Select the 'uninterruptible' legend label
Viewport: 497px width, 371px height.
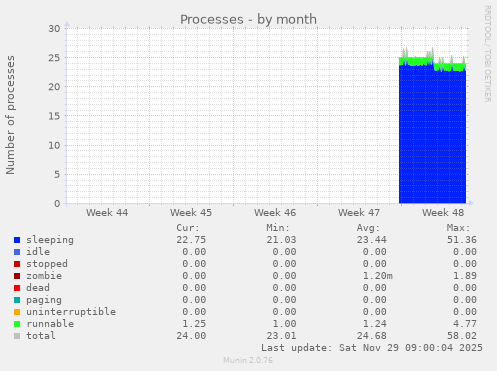click(x=71, y=312)
